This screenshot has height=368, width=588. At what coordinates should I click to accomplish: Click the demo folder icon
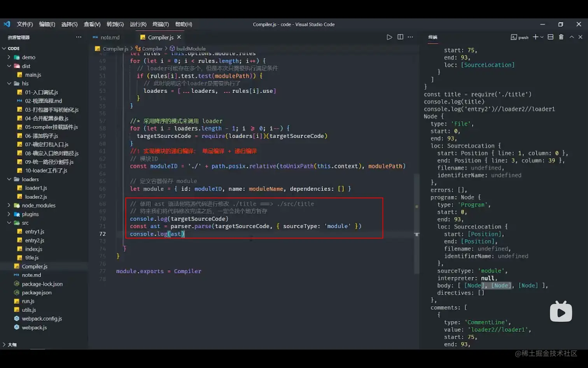[17, 57]
